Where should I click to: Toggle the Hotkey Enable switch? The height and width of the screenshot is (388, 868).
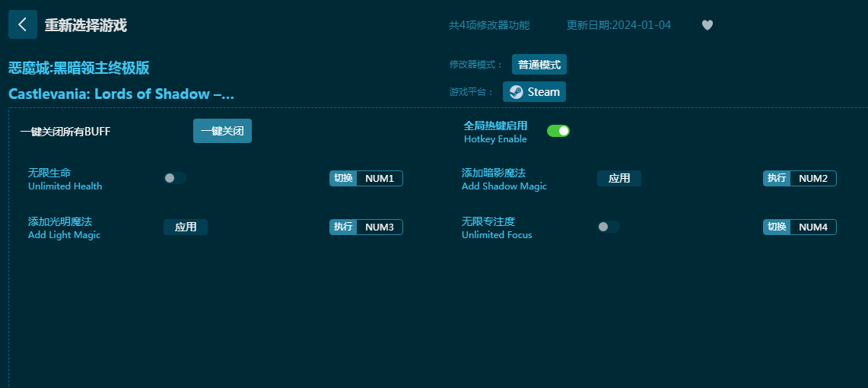pyautogui.click(x=558, y=131)
